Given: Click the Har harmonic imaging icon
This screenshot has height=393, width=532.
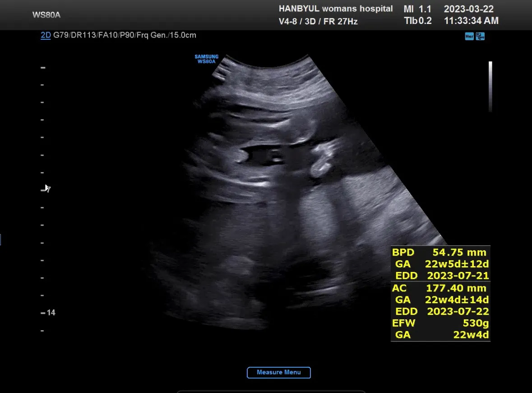Looking at the screenshot, I should pyautogui.click(x=469, y=36).
